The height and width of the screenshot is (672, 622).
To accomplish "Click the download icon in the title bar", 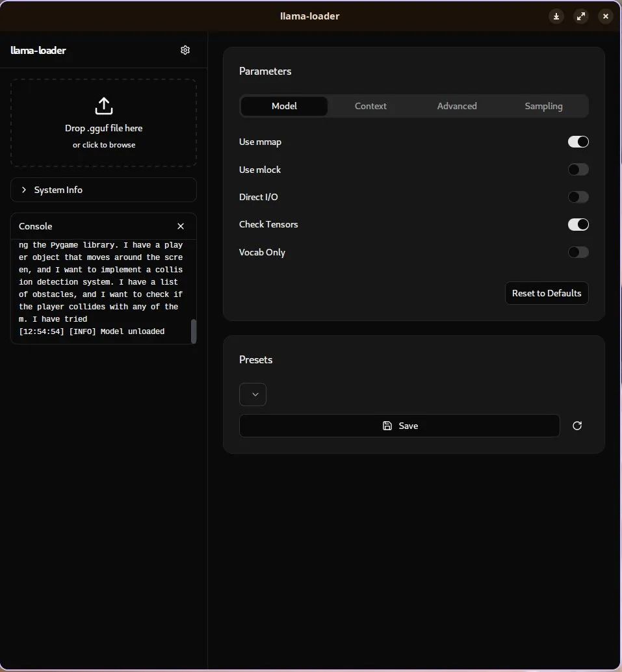I will coord(556,16).
